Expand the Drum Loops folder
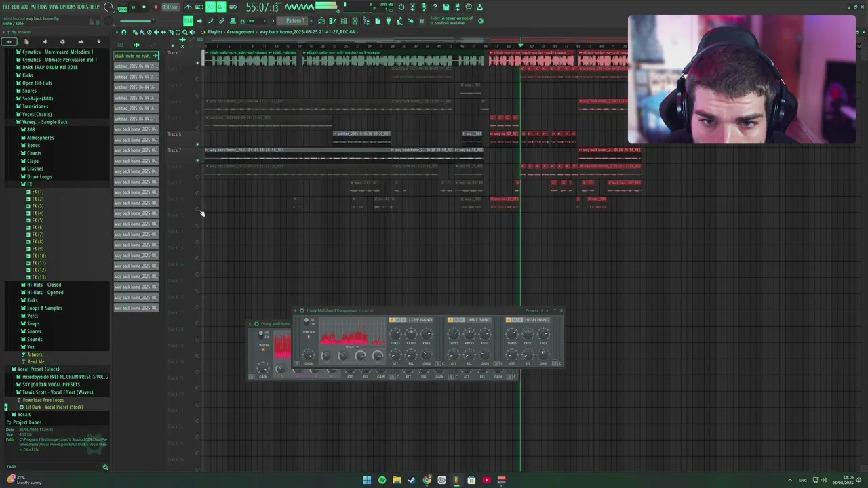This screenshot has width=868, height=488. pos(39,176)
